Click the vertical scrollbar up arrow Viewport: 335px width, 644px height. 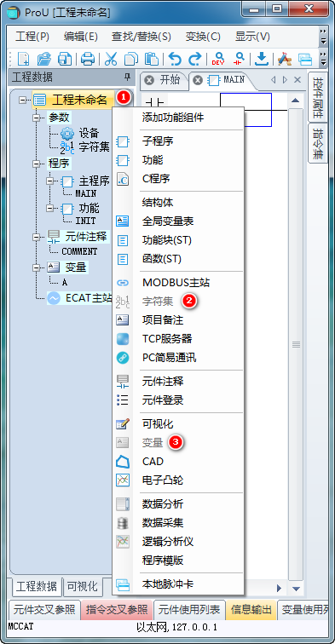click(x=295, y=101)
